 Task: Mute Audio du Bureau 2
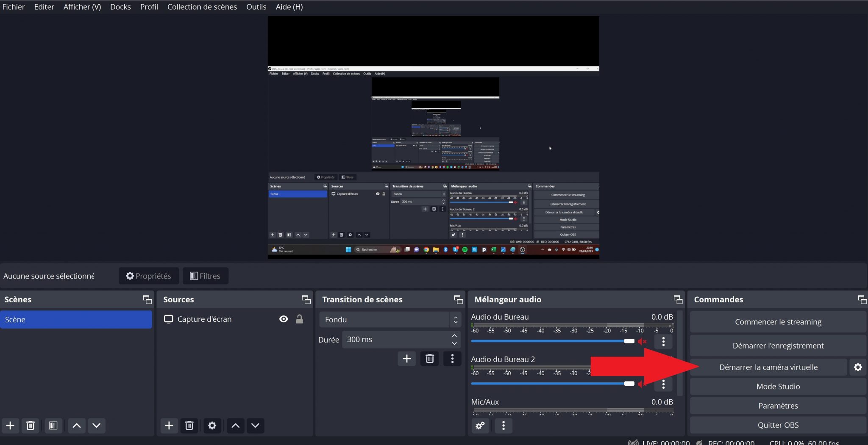pos(641,384)
